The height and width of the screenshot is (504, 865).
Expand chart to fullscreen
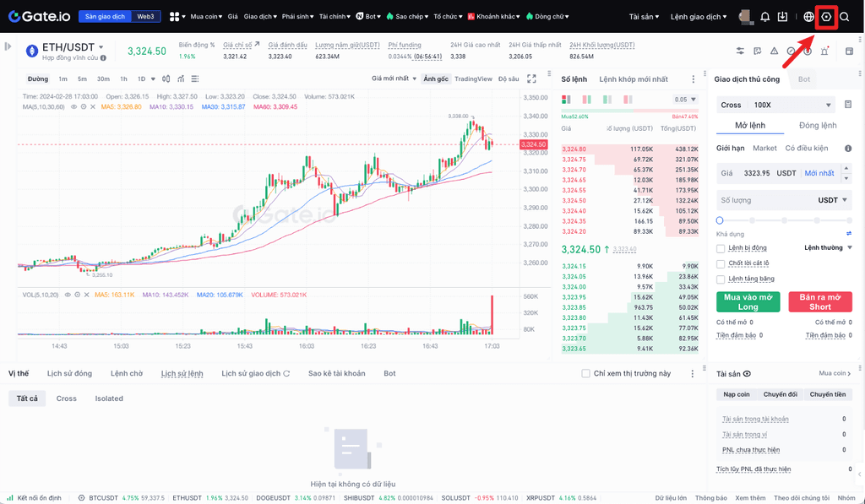(532, 79)
